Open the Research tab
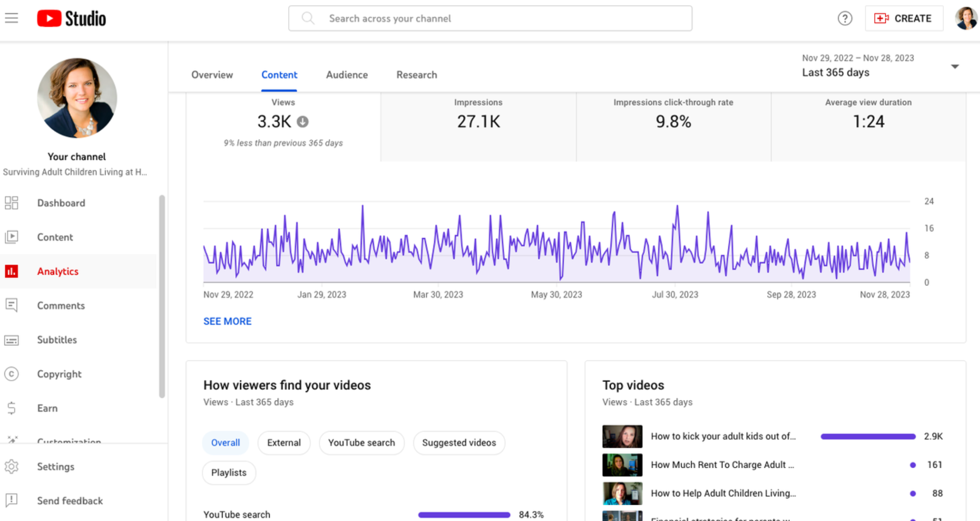This screenshot has width=980, height=521. point(416,75)
